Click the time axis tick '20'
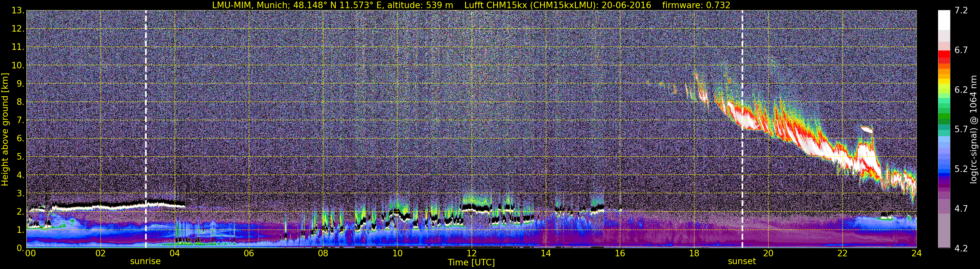The width and height of the screenshot is (980, 269). [x=768, y=254]
